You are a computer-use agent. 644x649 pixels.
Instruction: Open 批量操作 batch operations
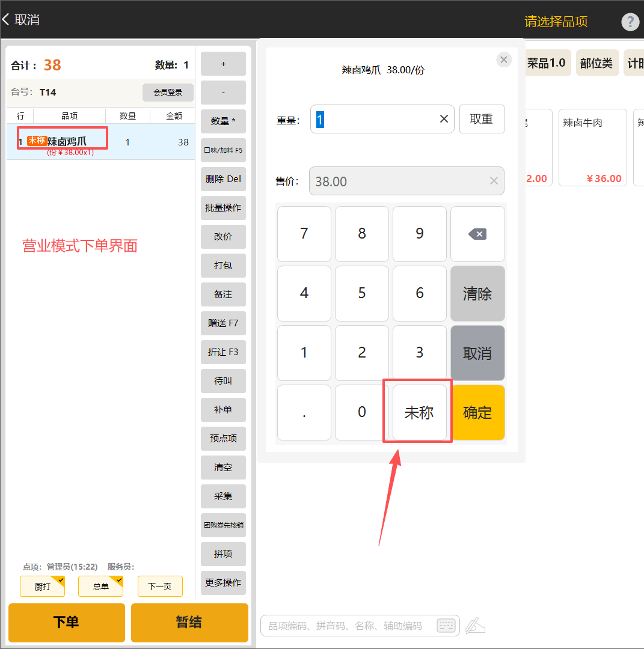[x=223, y=208]
